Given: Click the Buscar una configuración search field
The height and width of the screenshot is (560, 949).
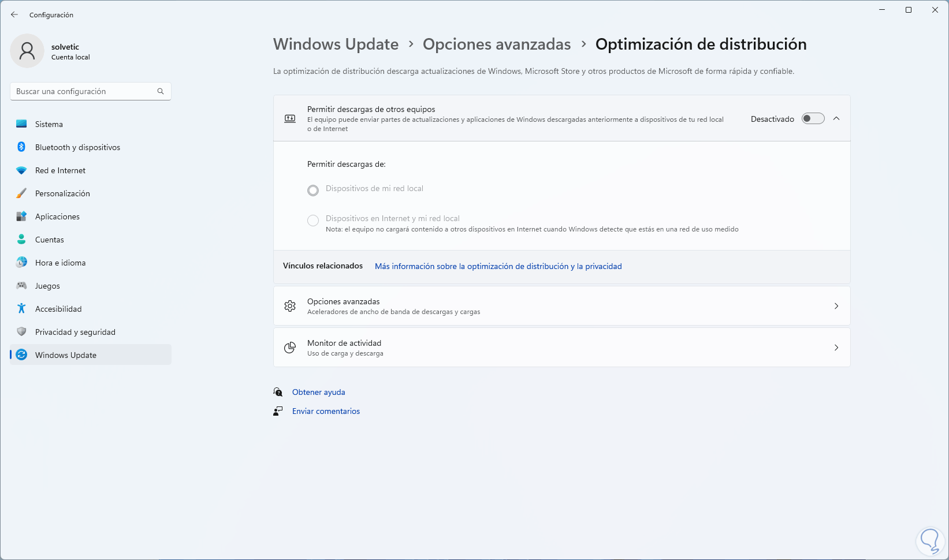Looking at the screenshot, I should [84, 91].
